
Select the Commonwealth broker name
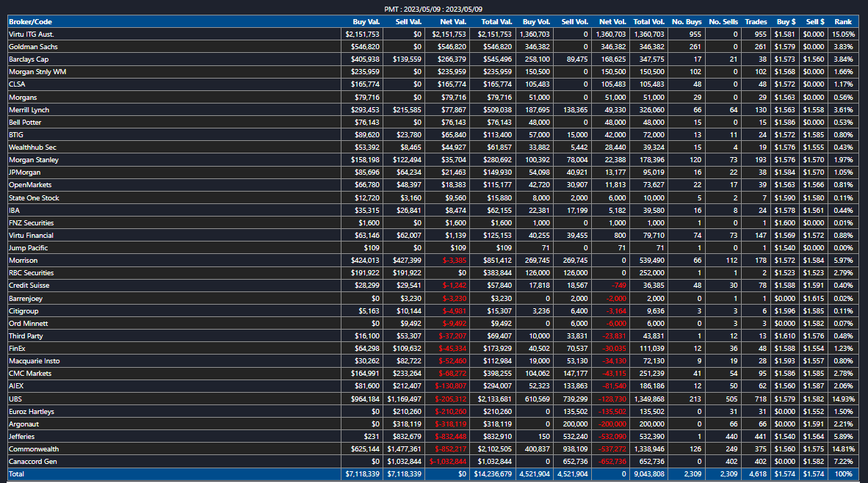pyautogui.click(x=34, y=449)
